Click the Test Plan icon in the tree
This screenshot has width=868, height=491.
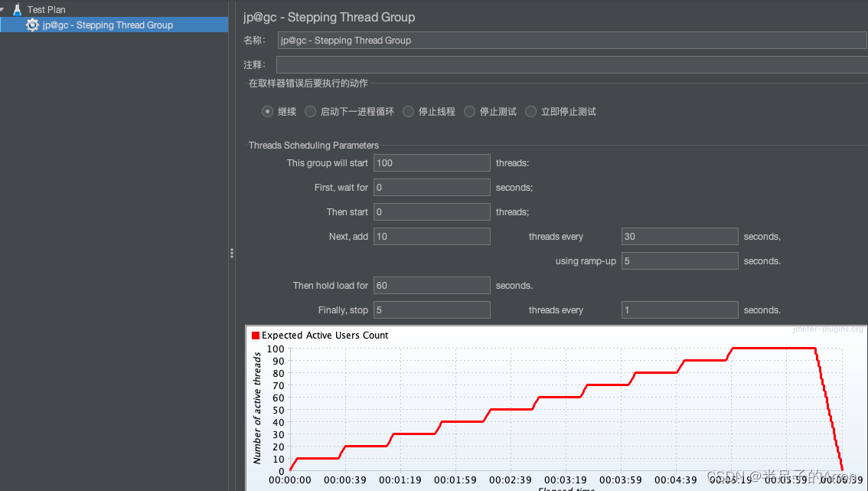[x=17, y=9]
